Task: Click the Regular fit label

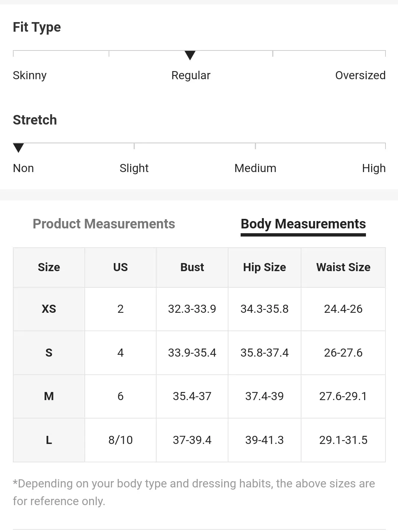Action: tap(191, 76)
